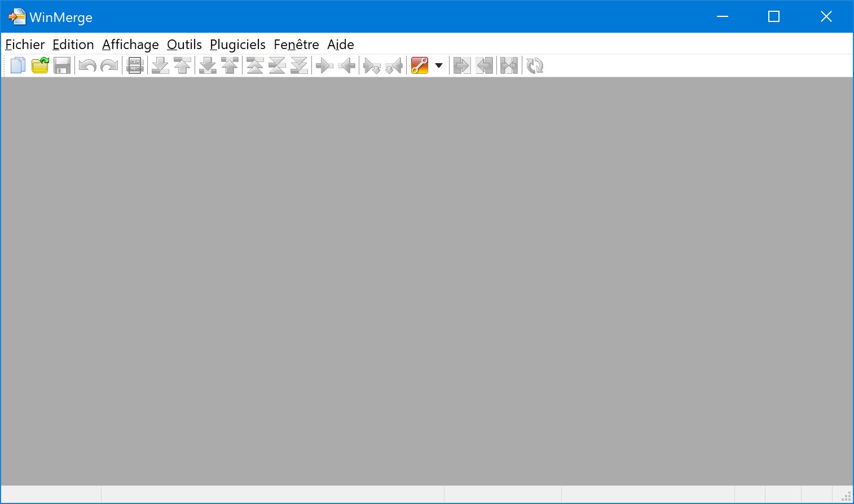Viewport: 854px width, 504px height.
Task: Click the Current Difference icon
Action: [277, 65]
